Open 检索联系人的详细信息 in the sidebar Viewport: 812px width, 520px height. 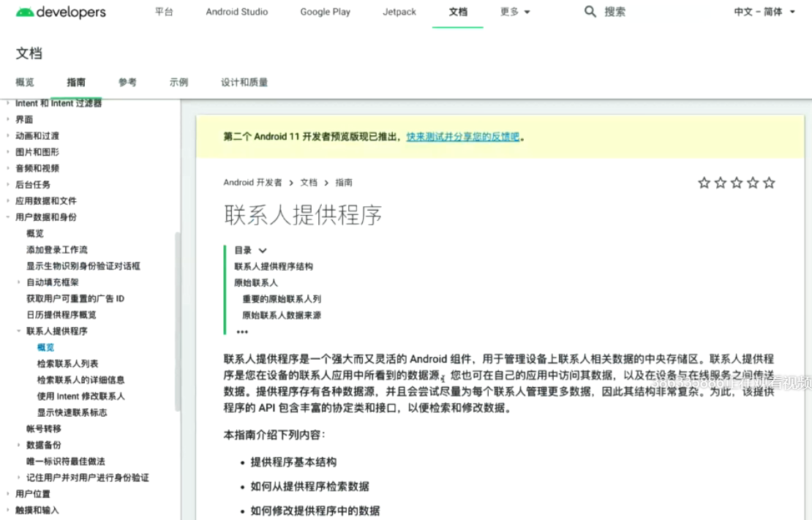(80, 380)
